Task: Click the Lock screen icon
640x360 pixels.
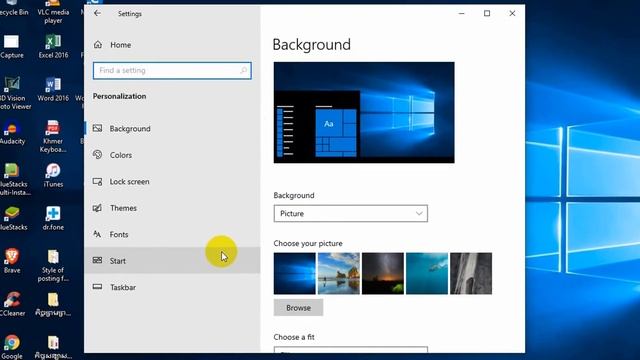Action: [x=98, y=181]
